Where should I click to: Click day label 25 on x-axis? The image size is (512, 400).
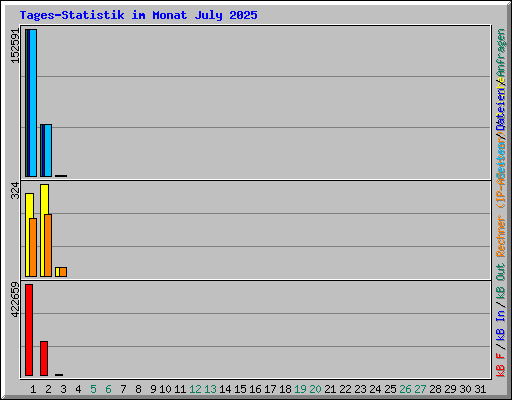[390, 389]
